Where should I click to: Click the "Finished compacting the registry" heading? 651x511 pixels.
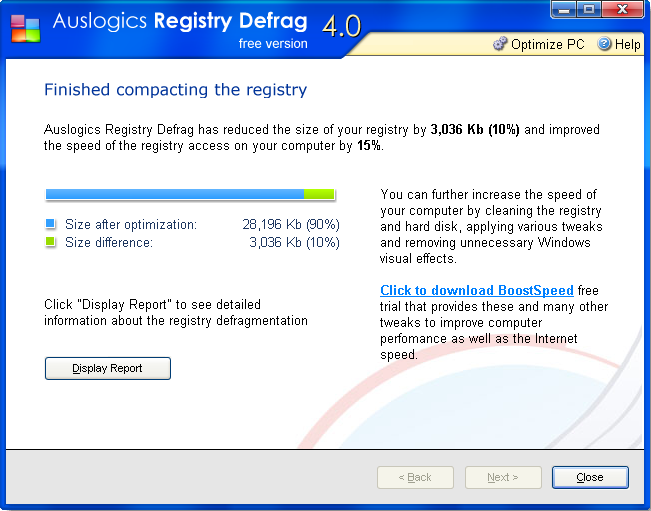tap(175, 90)
